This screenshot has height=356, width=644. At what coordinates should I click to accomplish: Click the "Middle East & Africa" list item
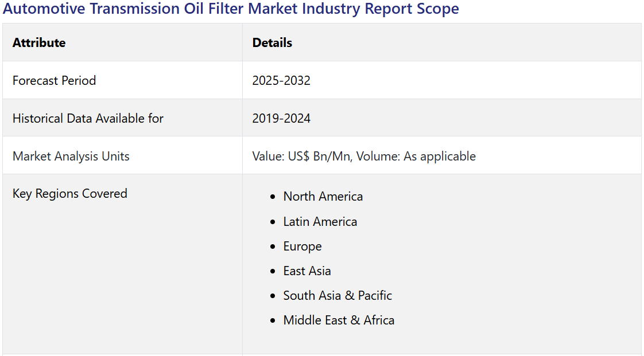(339, 320)
